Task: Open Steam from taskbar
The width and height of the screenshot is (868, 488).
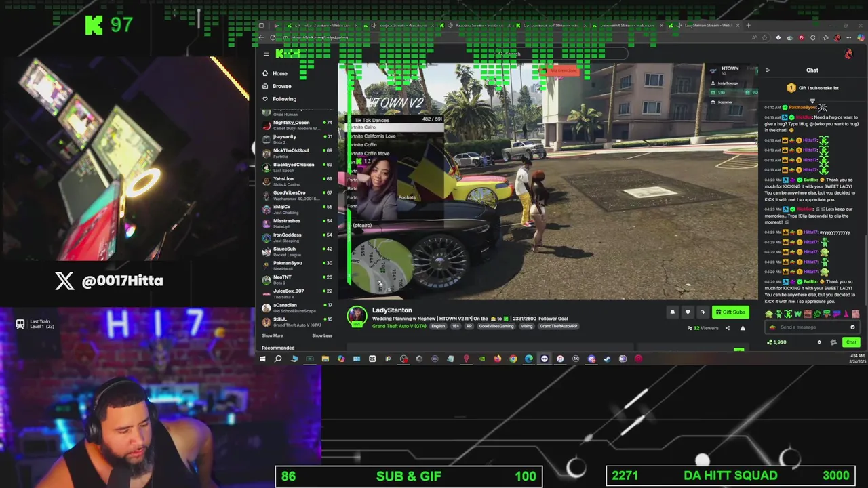Action: [607, 359]
